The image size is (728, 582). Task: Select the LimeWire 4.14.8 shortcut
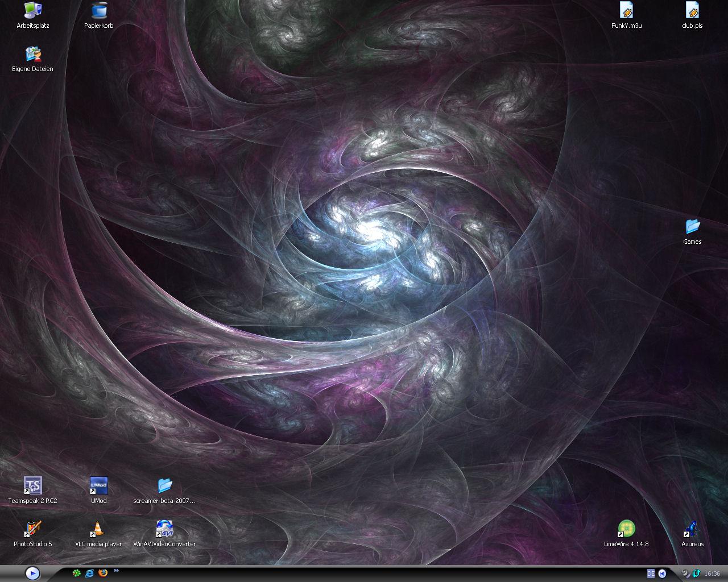point(626,529)
